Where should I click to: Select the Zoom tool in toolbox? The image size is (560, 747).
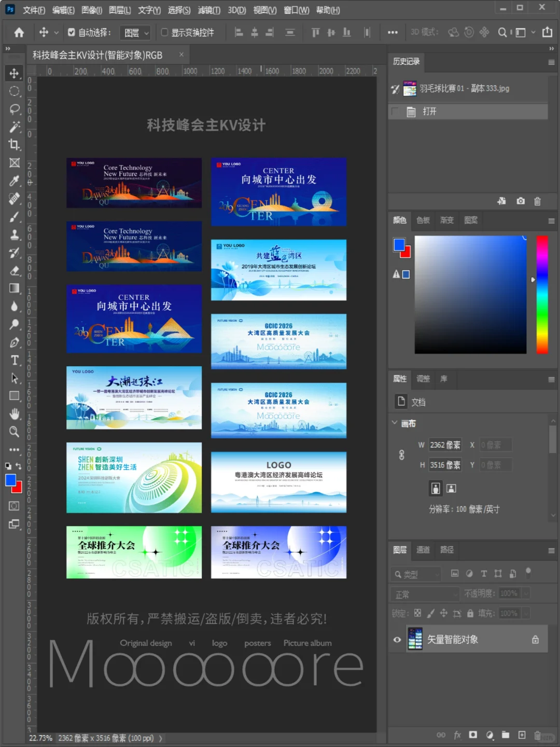(x=15, y=432)
